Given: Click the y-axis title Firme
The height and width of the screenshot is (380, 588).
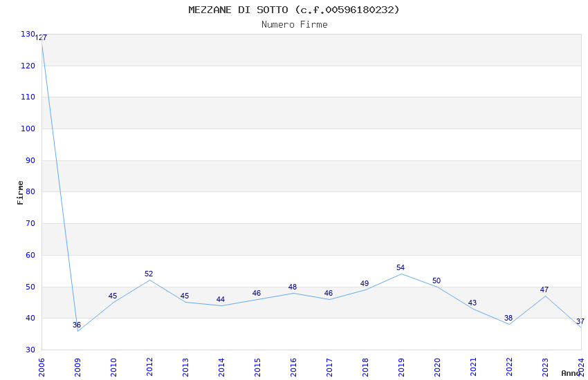Looking at the screenshot, I should 20,193.
